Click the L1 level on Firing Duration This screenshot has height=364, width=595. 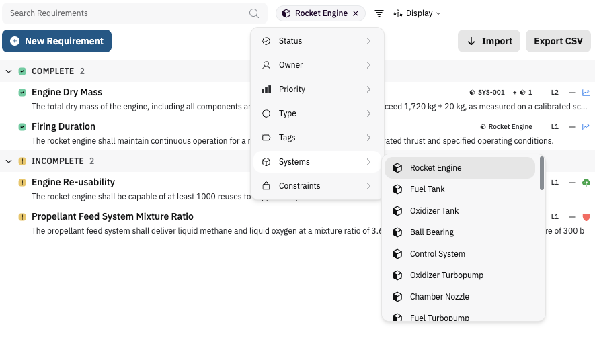[555, 127]
